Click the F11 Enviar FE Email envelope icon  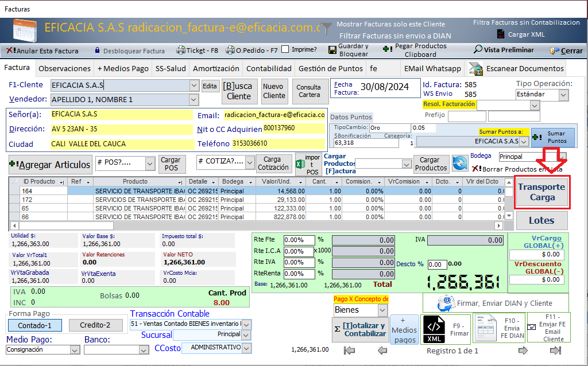point(531,327)
